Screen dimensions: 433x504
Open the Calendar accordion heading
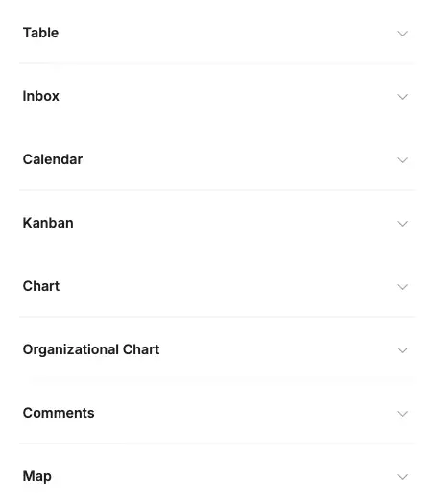click(53, 159)
